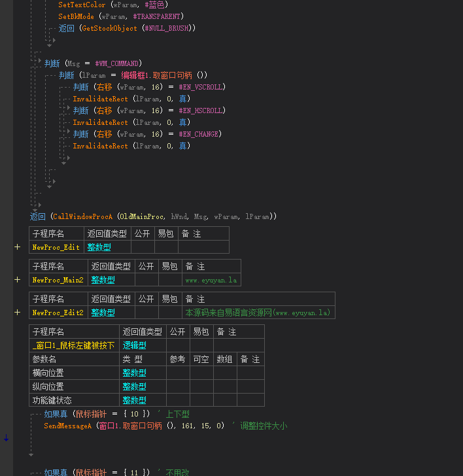
Task: Expand the NewProc_Edit2 subroutine plus sign
Action: tap(17, 313)
